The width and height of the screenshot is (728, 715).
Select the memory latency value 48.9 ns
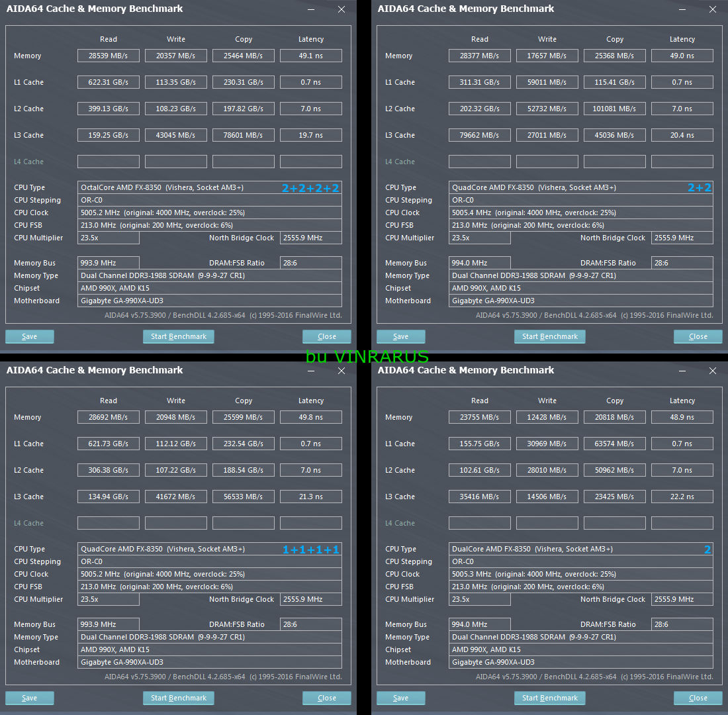click(682, 417)
